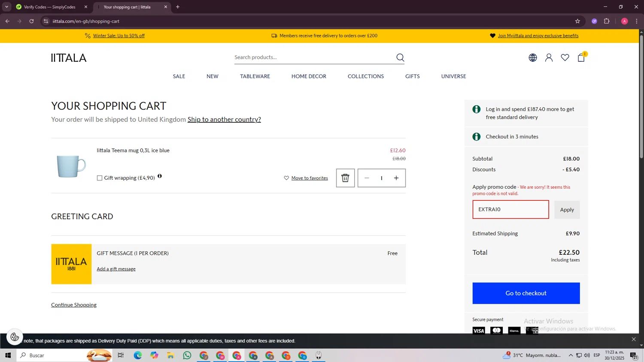Viewport: 644px width, 362px height.
Task: Click Continue Shopping link
Action: tap(74, 305)
